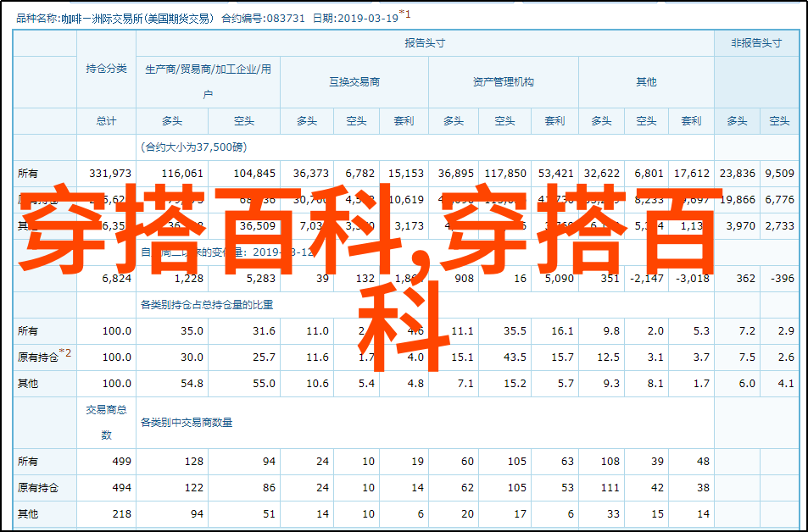Viewport: 808px width, 532px height.
Task: Select the 互换交易商 header cell
Action: pos(354,82)
